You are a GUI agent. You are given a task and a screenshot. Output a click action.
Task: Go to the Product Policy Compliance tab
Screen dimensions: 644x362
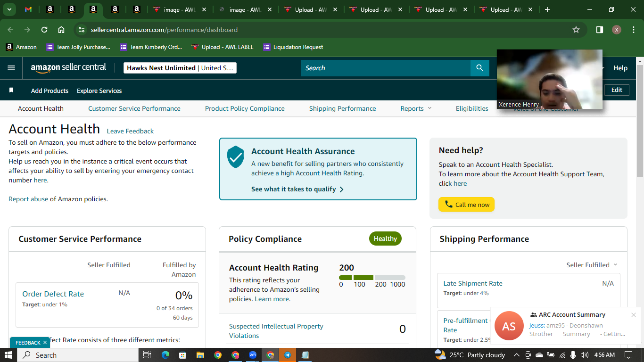click(x=245, y=108)
